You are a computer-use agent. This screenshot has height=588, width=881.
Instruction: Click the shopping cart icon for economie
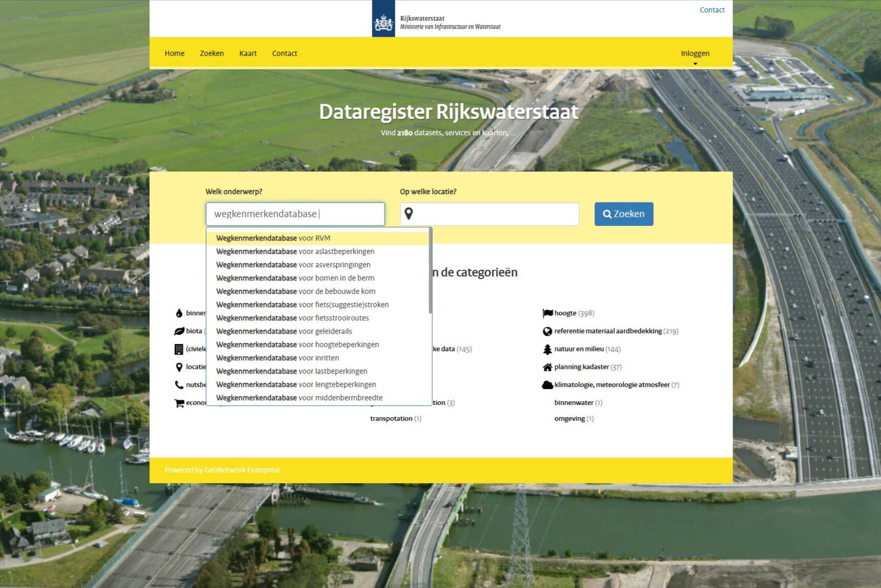[x=179, y=403]
